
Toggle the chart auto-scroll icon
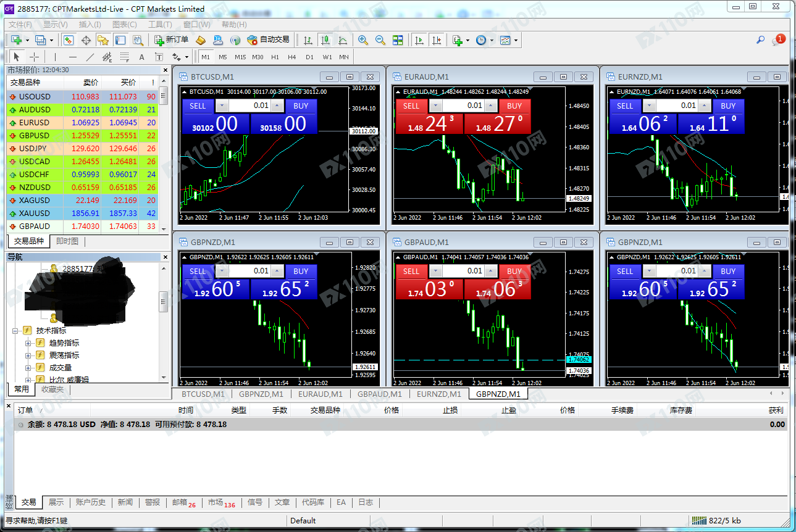tap(419, 40)
